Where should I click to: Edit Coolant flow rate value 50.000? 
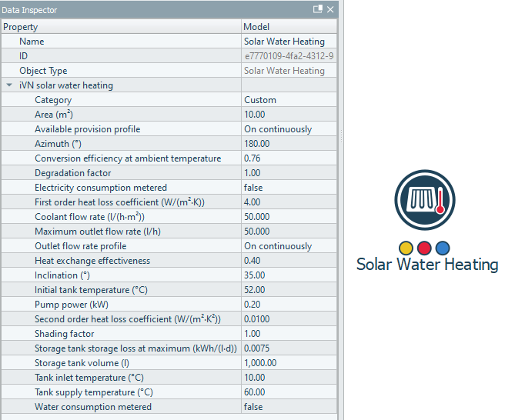coord(289,217)
